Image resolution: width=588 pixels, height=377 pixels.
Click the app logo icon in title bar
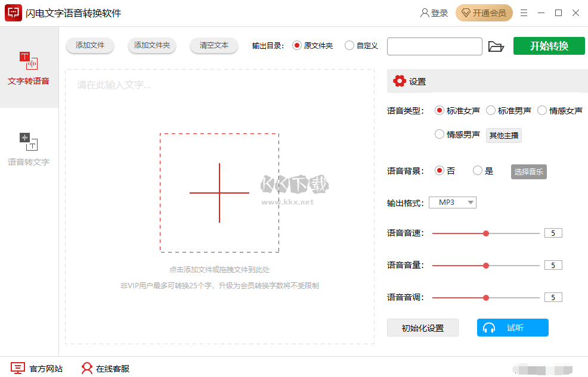coord(13,11)
